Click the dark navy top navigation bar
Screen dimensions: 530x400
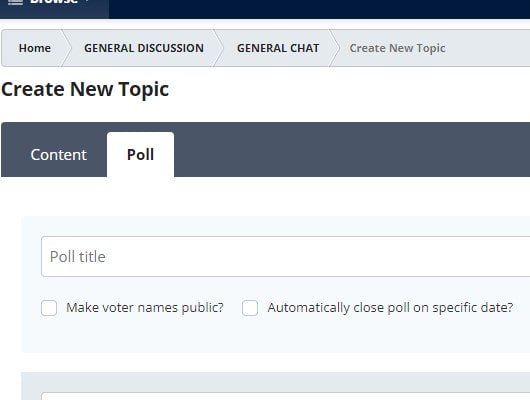[x=319, y=9]
